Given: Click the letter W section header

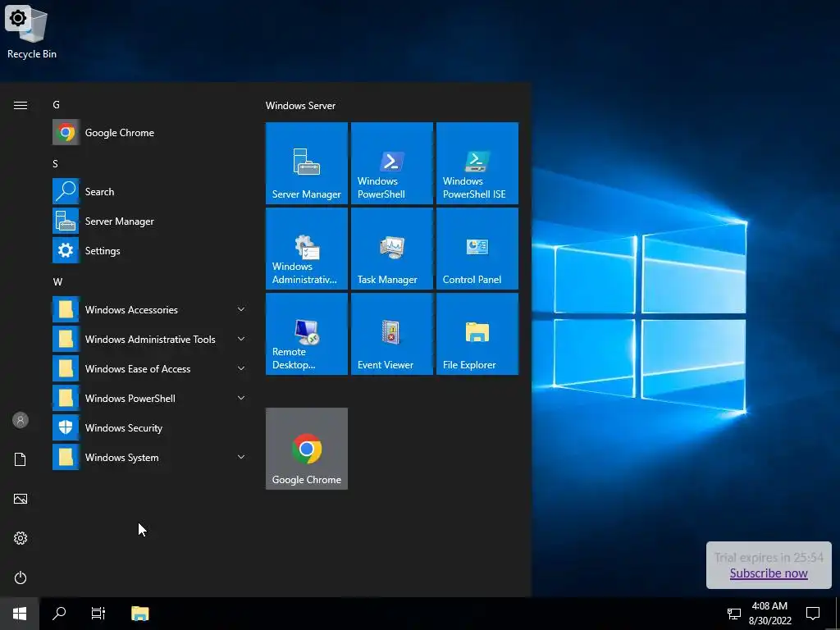Looking at the screenshot, I should coord(57,282).
